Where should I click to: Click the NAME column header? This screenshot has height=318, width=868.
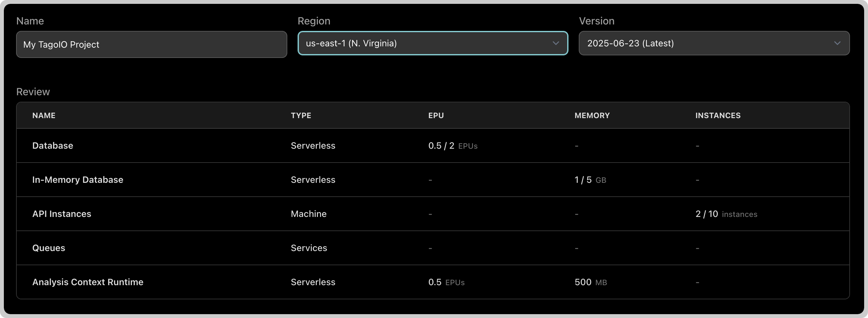click(x=44, y=115)
